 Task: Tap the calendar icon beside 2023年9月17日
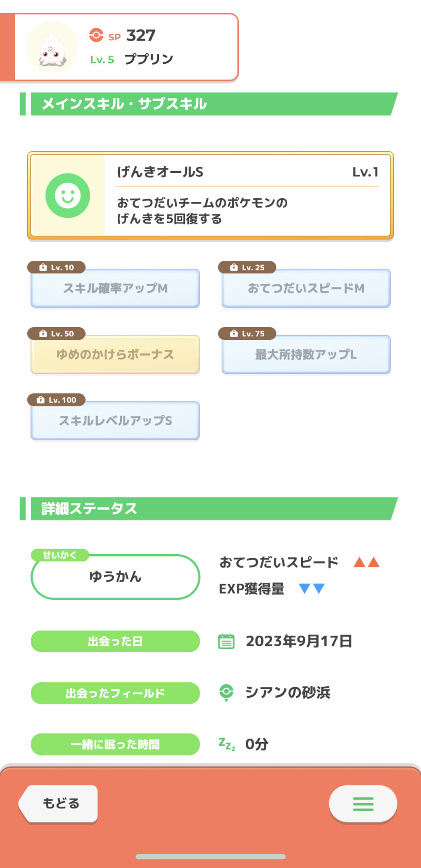[x=226, y=641]
